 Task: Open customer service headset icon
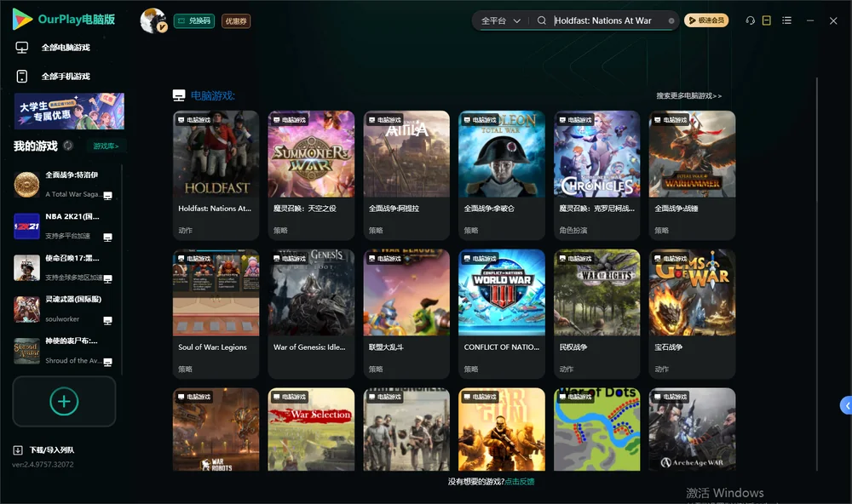pos(750,20)
